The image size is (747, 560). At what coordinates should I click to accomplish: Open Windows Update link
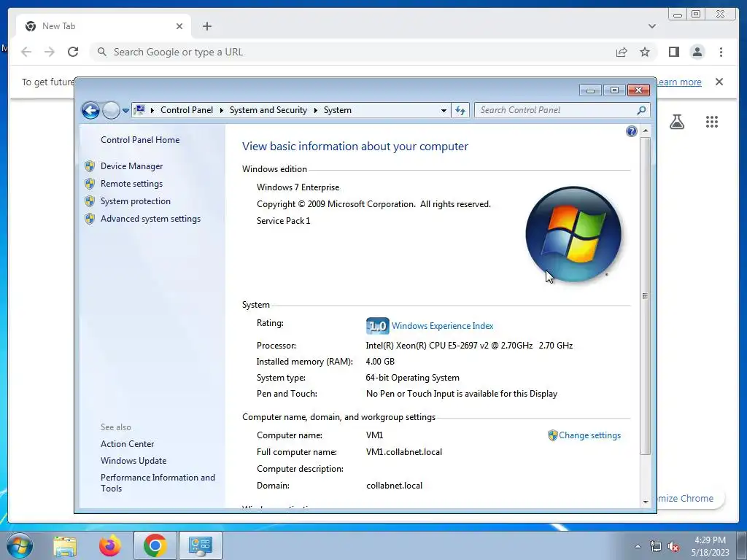click(133, 461)
